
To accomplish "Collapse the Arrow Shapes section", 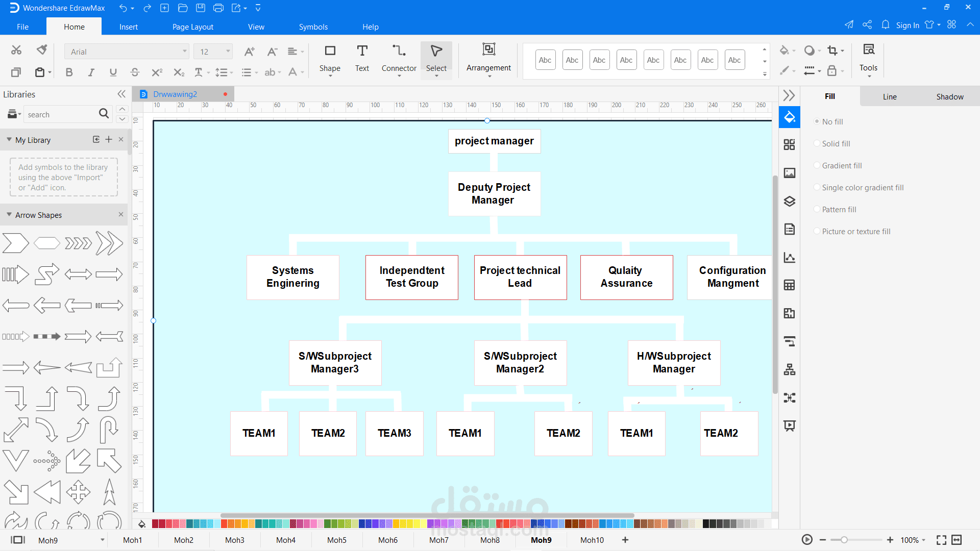I will tap(9, 215).
